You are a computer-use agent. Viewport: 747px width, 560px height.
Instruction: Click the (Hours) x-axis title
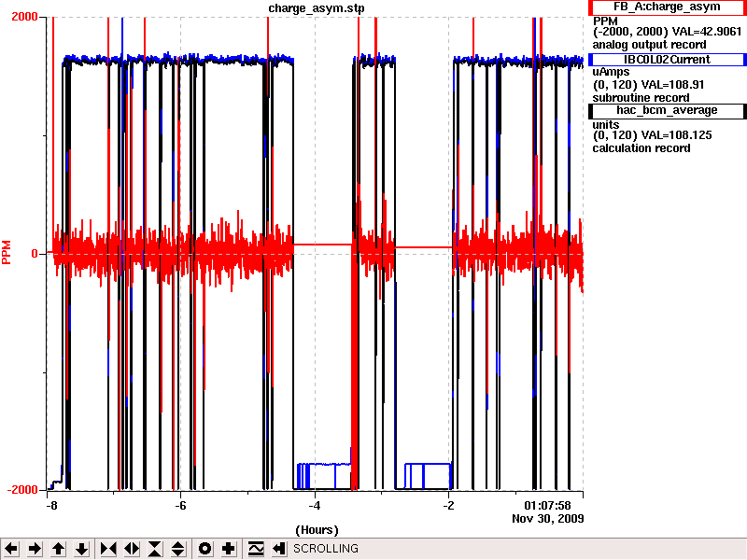pyautogui.click(x=317, y=530)
